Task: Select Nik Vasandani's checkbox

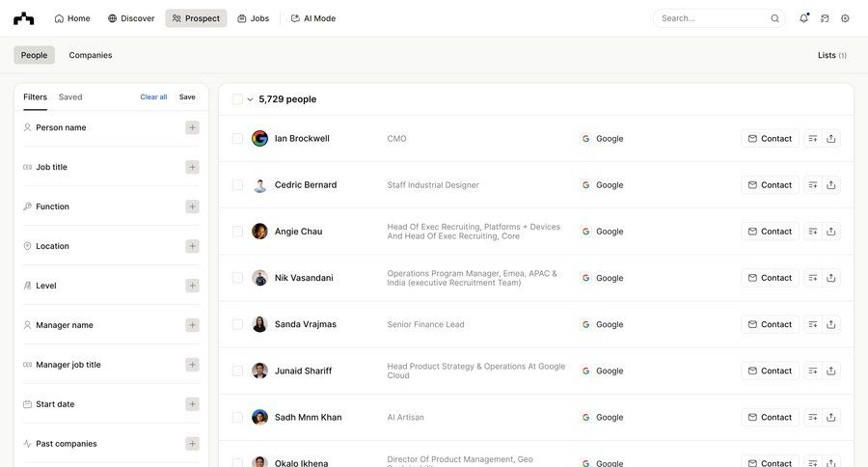Action: tap(237, 278)
